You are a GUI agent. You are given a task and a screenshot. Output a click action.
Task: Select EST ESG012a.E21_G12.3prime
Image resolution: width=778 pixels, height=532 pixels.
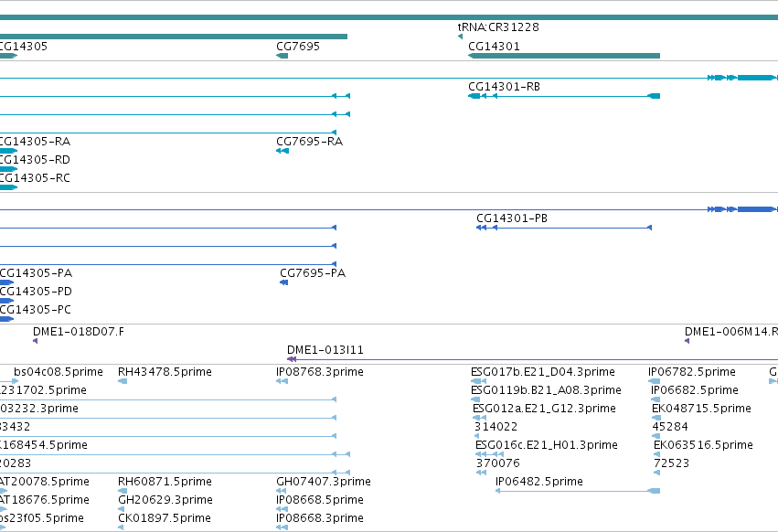[544, 409]
